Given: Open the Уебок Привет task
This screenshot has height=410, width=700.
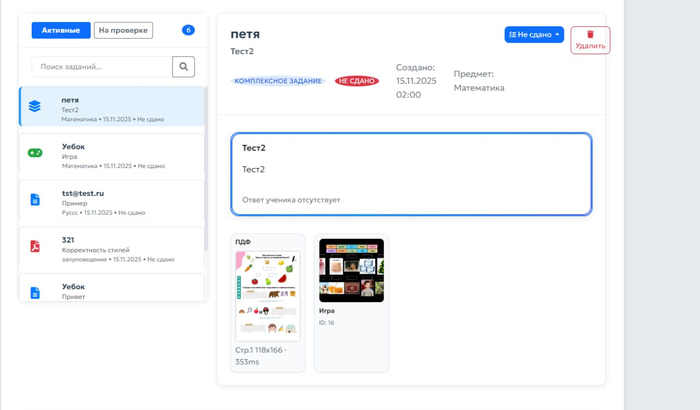Looking at the screenshot, I should [x=112, y=287].
